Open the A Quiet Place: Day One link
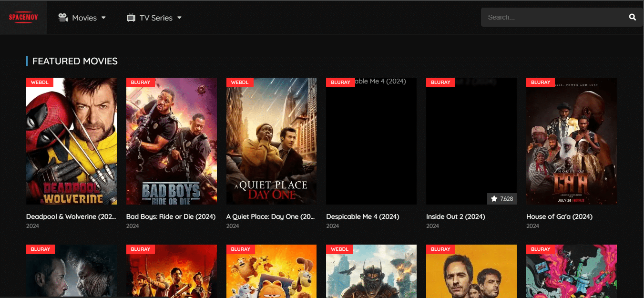644x298 pixels. (x=270, y=216)
